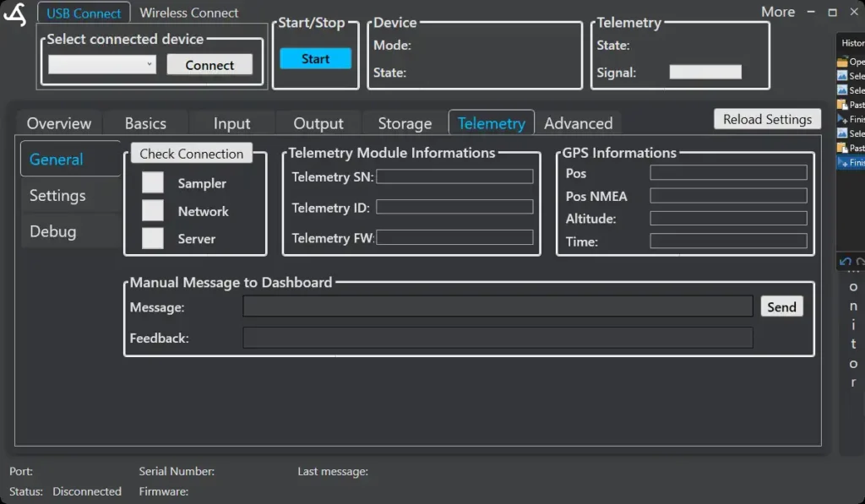Image resolution: width=865 pixels, height=504 pixels.
Task: Minimize the application window
Action: pos(811,12)
